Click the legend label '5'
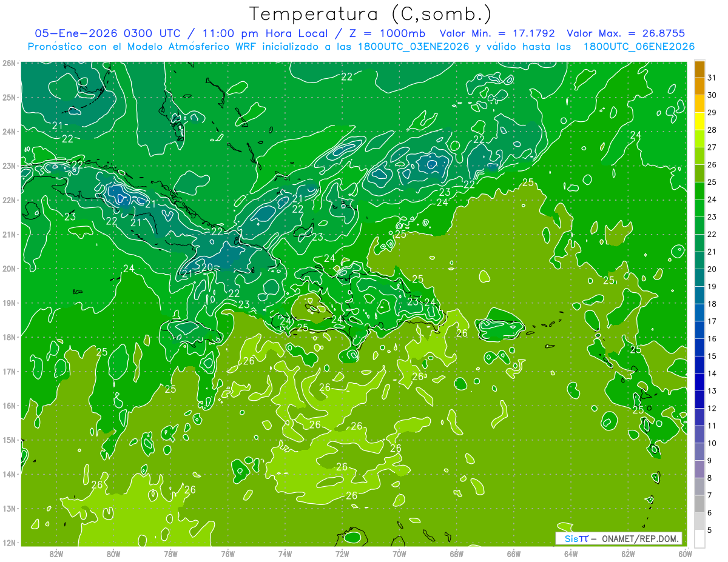The width and height of the screenshot is (728, 562). 710,530
